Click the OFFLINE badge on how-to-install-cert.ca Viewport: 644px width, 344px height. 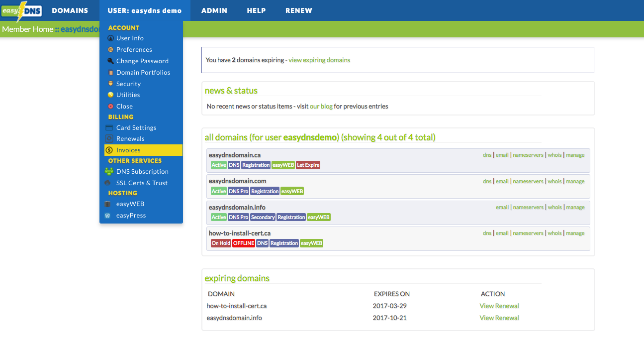coord(244,243)
